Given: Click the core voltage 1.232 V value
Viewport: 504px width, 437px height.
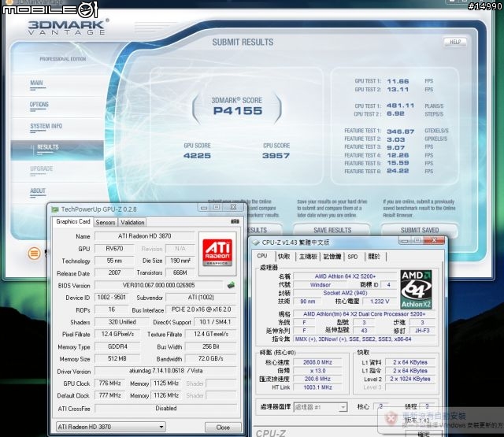Looking at the screenshot, I should click(380, 302).
